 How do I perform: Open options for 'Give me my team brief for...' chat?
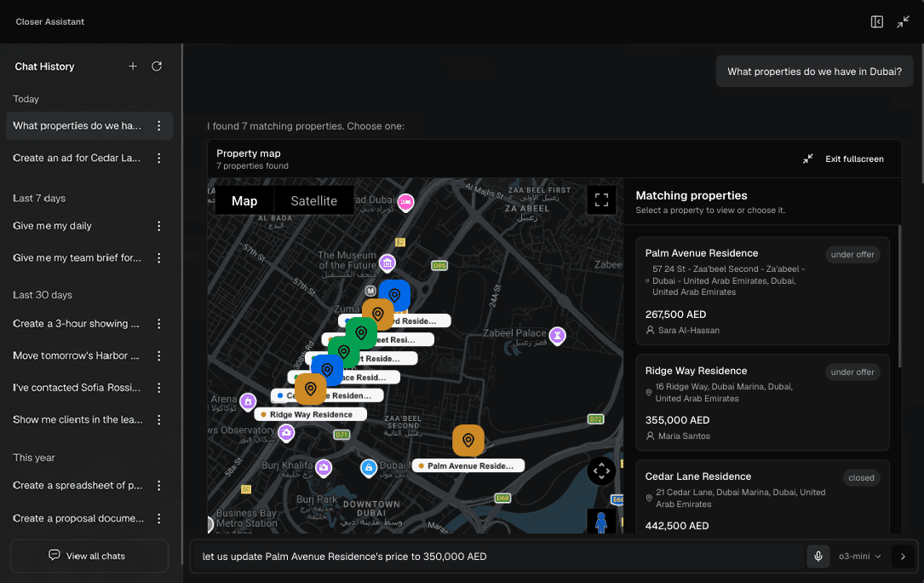(159, 258)
